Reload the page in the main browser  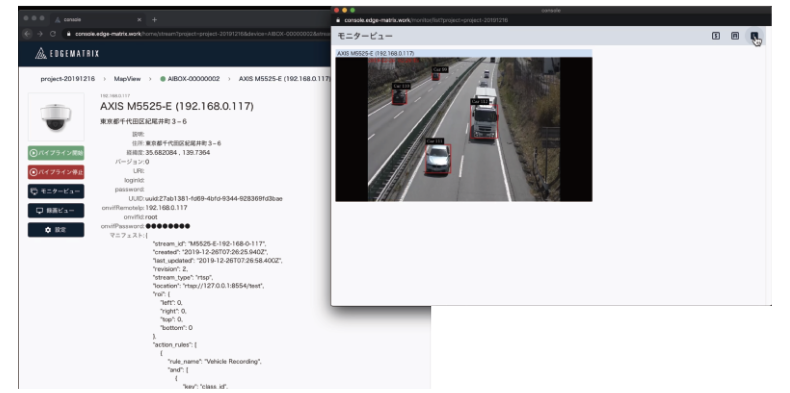click(53, 34)
